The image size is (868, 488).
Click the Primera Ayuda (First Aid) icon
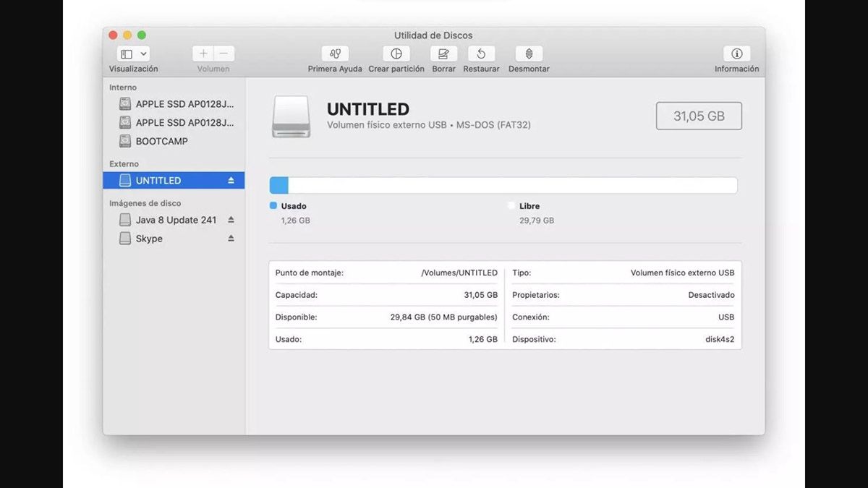click(x=335, y=54)
